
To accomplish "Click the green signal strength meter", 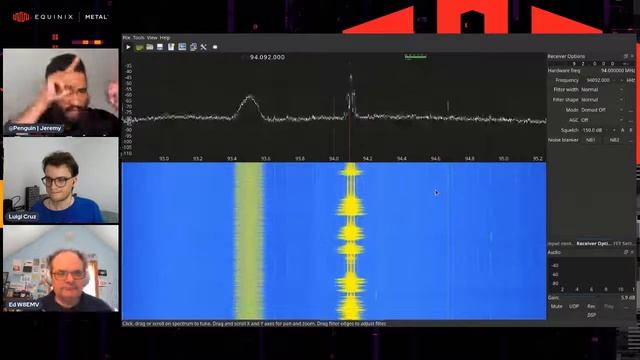I will pyautogui.click(x=416, y=57).
